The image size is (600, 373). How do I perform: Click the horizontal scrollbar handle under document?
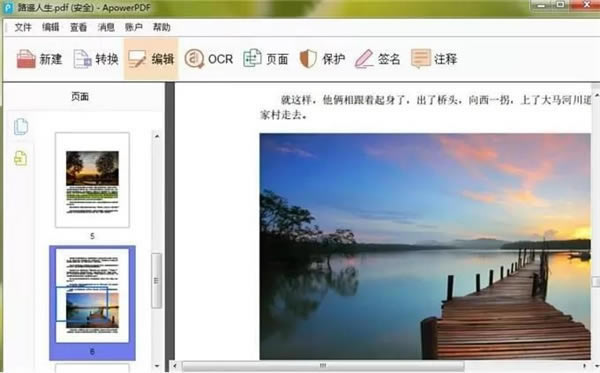[x=323, y=366]
